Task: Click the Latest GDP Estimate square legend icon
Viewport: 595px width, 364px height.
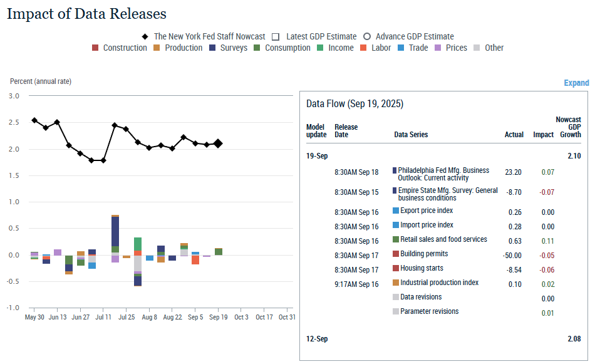Action: [275, 37]
